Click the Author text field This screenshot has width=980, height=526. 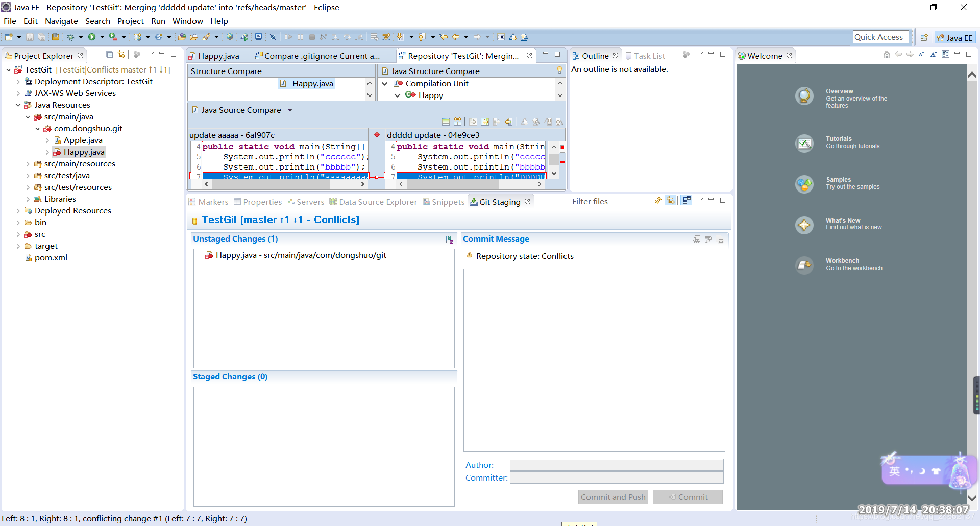click(x=617, y=465)
